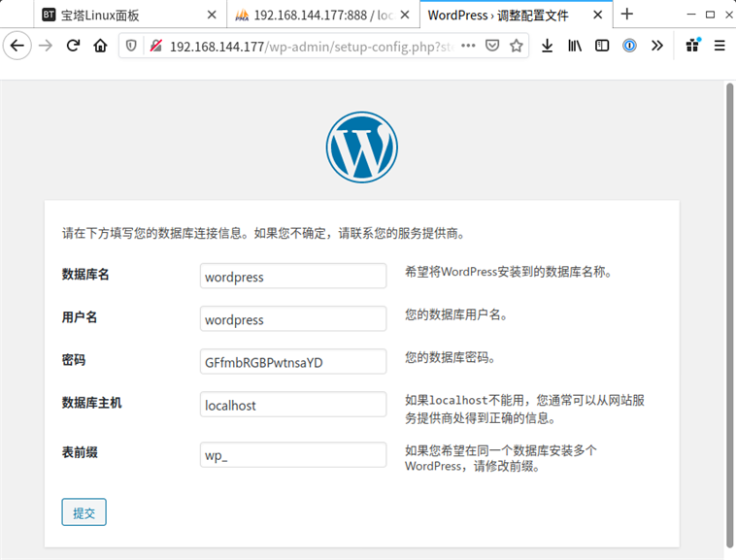Save page to Pocket

click(492, 46)
